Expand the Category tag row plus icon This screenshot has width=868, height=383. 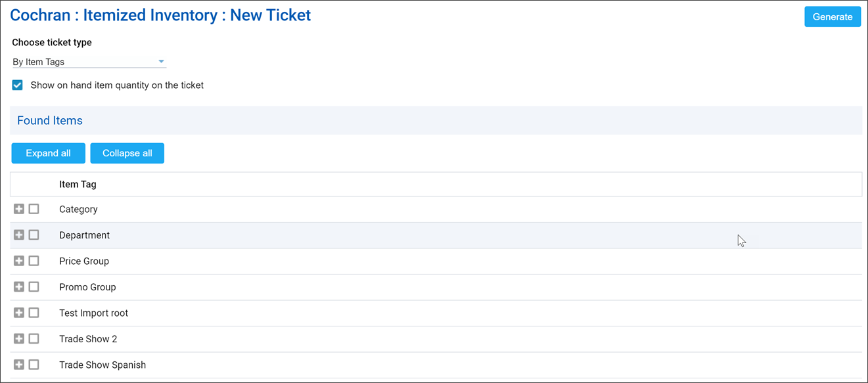point(19,209)
